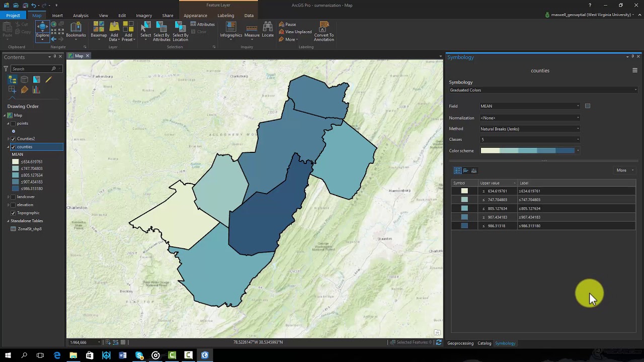The height and width of the screenshot is (362, 644).
Task: Click the Upper value column header
Action: 498,183
